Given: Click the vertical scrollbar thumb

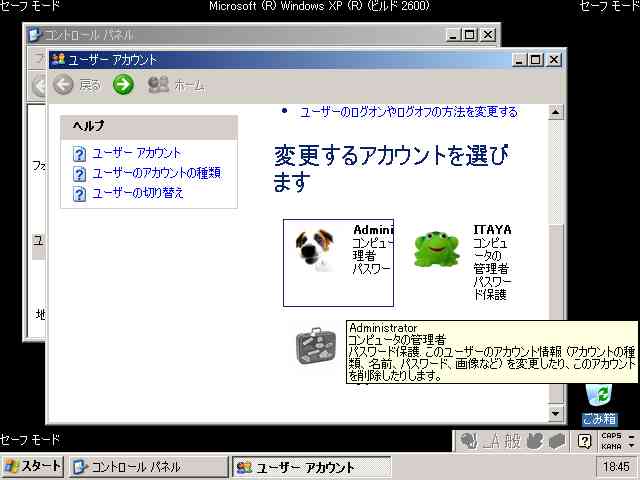Looking at the screenshot, I should [x=555, y=313].
